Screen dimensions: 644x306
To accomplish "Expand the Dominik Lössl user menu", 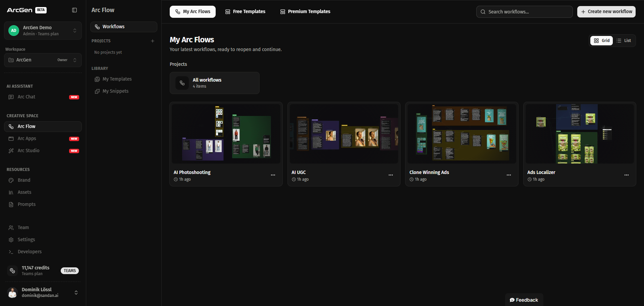I will [76, 293].
